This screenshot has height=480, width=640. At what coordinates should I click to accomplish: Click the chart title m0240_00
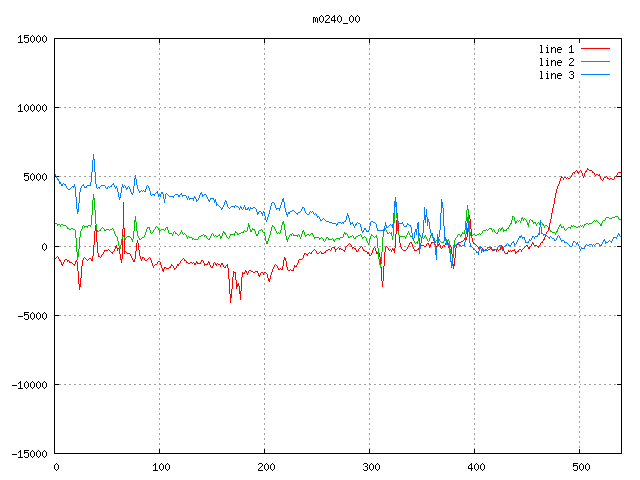[x=335, y=19]
